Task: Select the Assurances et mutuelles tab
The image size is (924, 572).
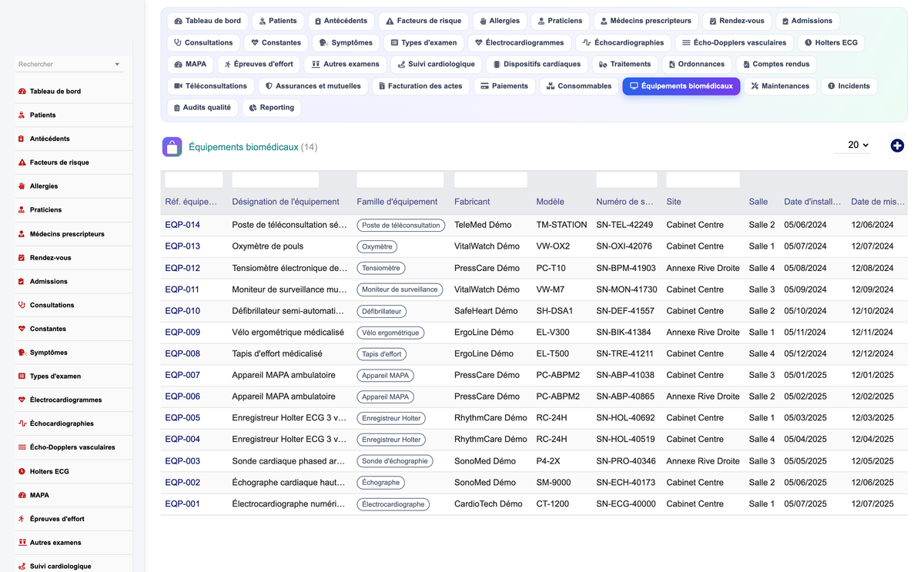Action: [313, 86]
